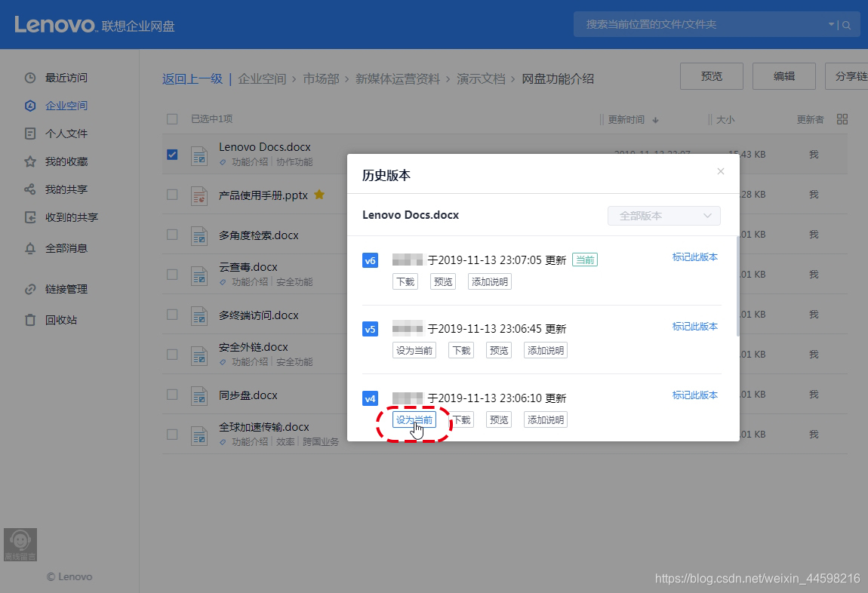Go to 市场部 in the breadcrumb
This screenshot has height=593, width=868.
[x=321, y=79]
